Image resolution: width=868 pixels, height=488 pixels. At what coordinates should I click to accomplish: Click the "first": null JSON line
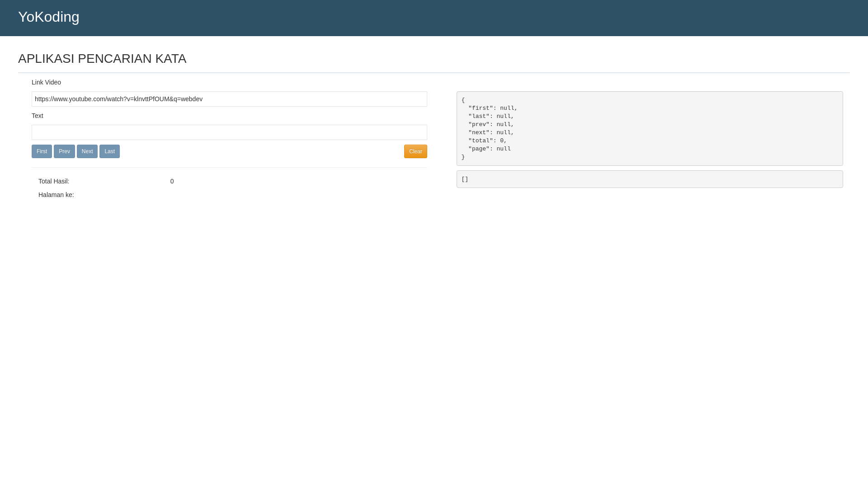coord(492,108)
